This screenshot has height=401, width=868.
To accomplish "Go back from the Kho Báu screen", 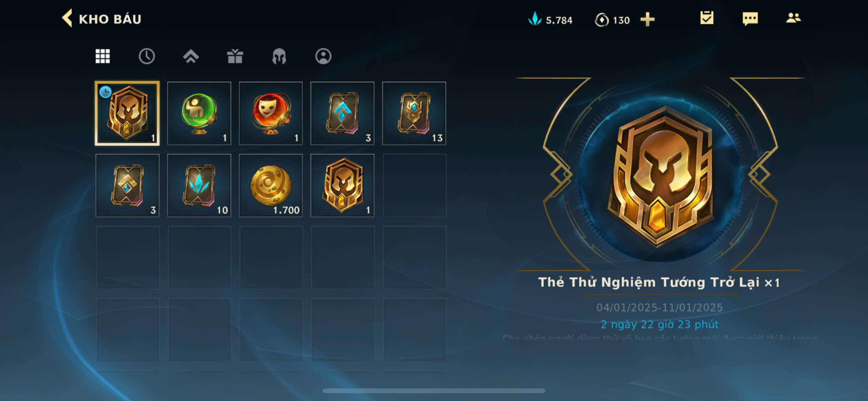I will click(x=67, y=18).
